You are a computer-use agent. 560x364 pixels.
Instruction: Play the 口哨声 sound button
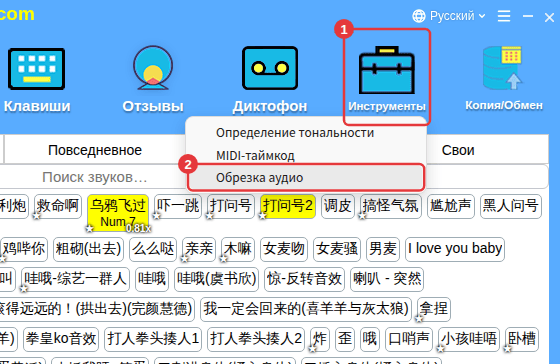click(409, 339)
